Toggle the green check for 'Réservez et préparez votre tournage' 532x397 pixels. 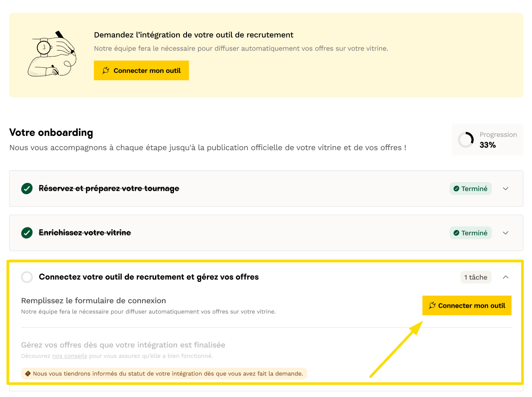coord(27,189)
